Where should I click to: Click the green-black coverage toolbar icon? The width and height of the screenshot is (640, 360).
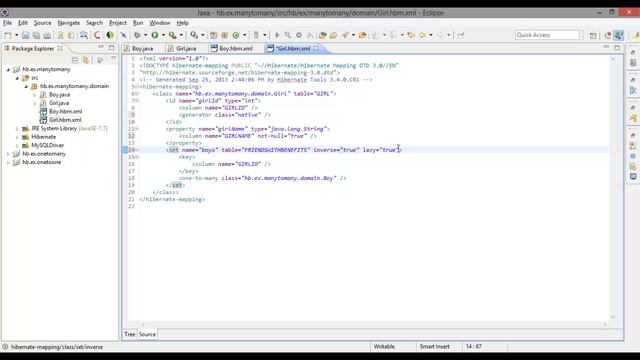pyautogui.click(x=110, y=35)
